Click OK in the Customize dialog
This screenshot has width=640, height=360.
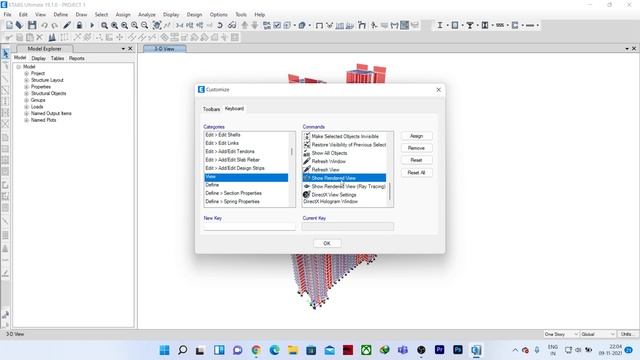pyautogui.click(x=327, y=243)
